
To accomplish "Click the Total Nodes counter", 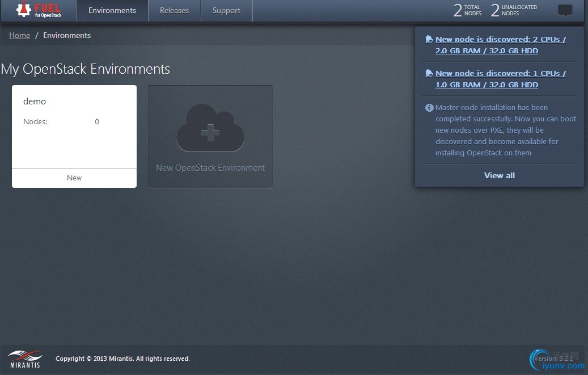I will (467, 10).
